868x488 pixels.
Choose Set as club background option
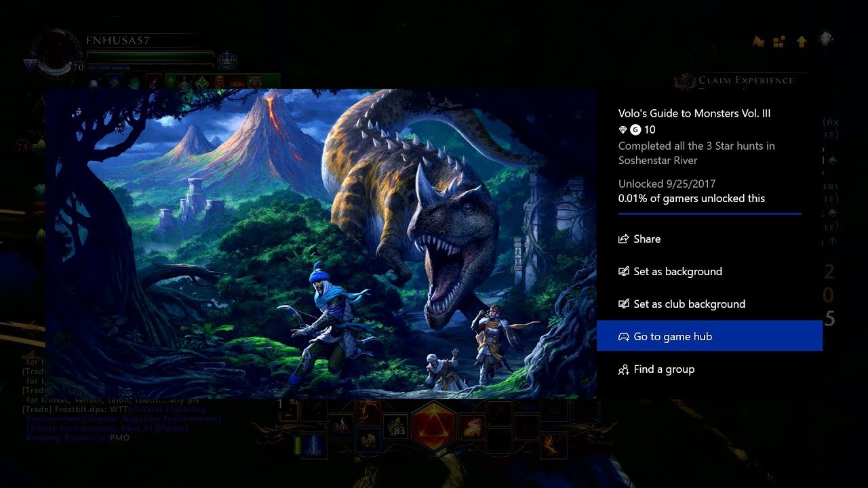pos(709,304)
